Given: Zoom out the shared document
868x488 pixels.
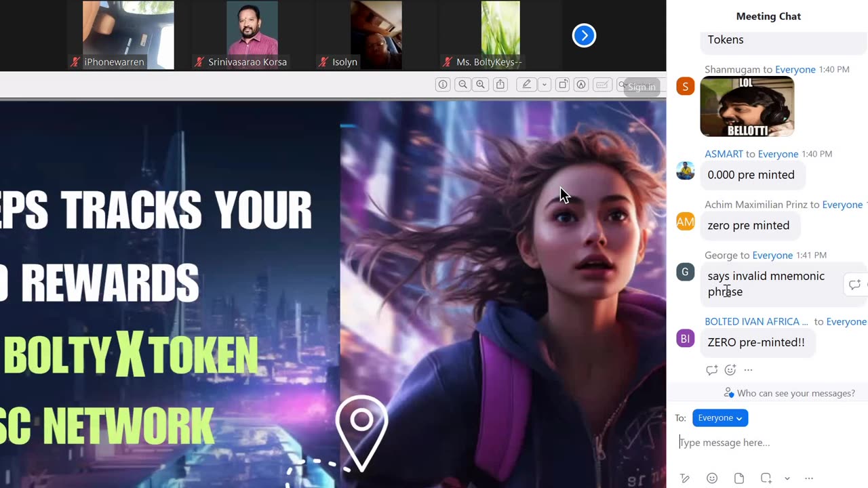Looking at the screenshot, I should (x=462, y=85).
